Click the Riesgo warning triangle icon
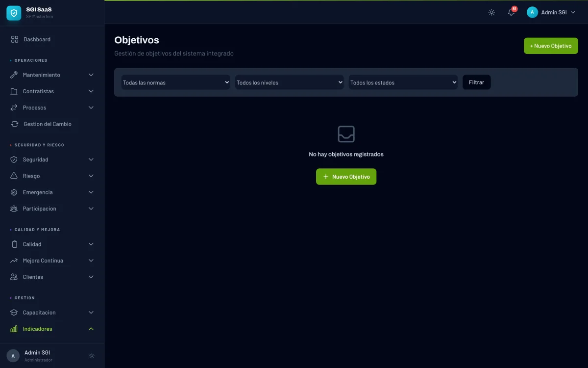The height and width of the screenshot is (368, 588). point(14,176)
